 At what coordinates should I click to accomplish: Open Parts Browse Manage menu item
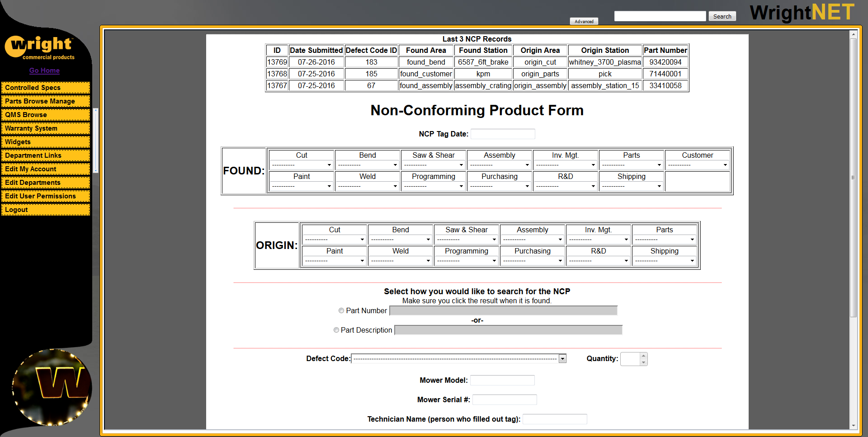[46, 101]
